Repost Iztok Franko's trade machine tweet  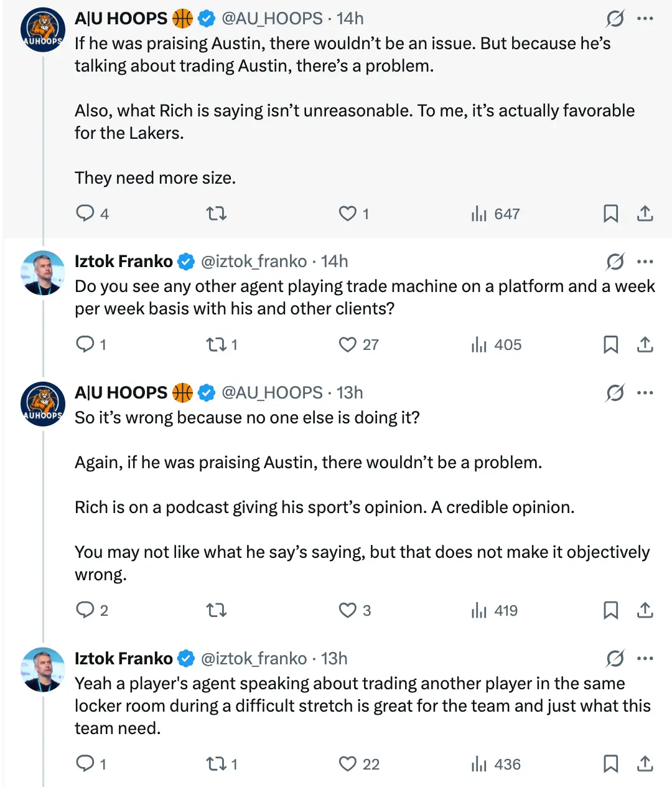tap(216, 344)
